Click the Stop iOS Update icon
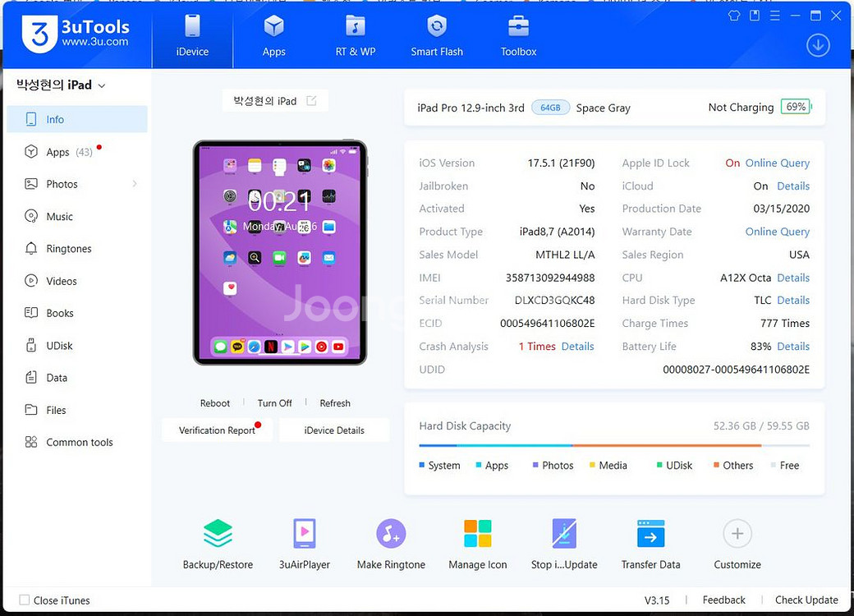This screenshot has height=616, width=854. 564,535
